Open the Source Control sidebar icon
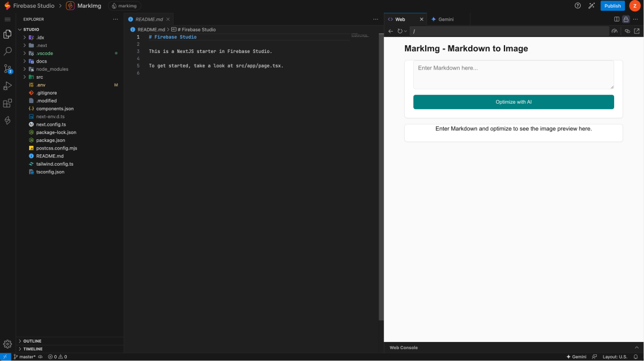 [8, 69]
